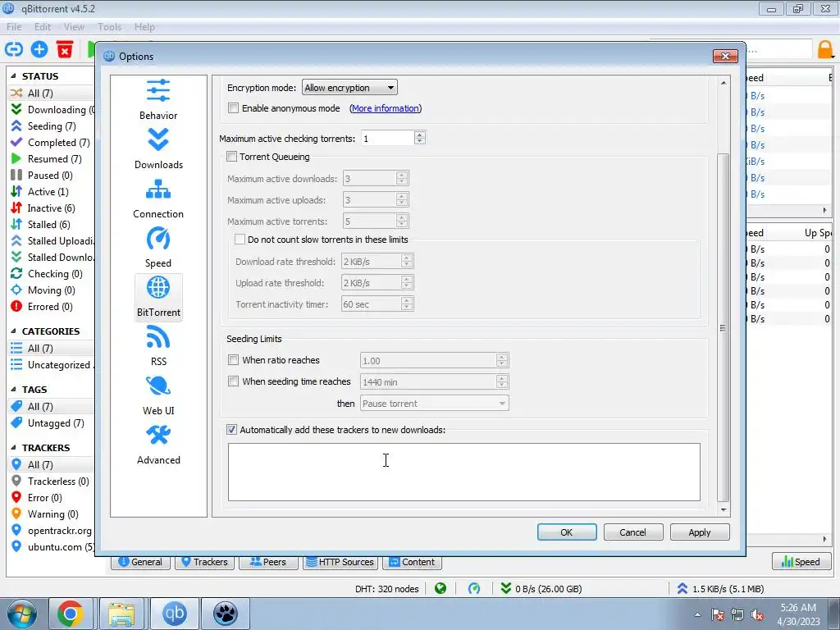Click paw print taskbar icon
The image size is (840, 630).
tap(225, 614)
